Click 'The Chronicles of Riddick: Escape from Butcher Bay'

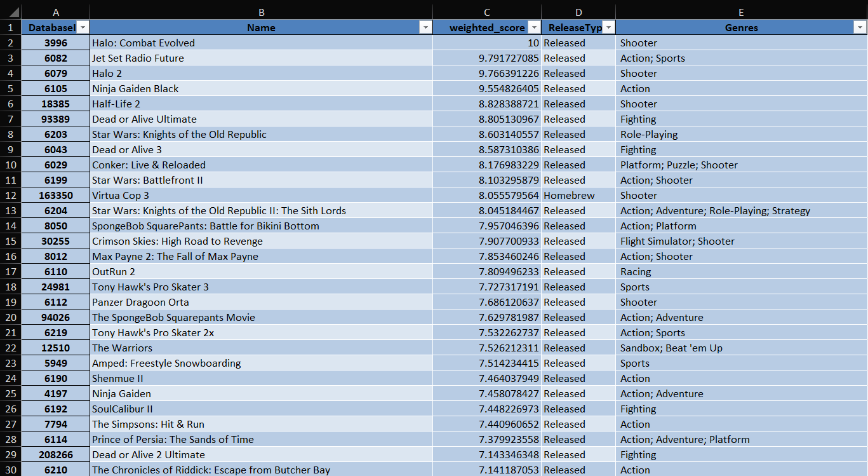[262, 470]
